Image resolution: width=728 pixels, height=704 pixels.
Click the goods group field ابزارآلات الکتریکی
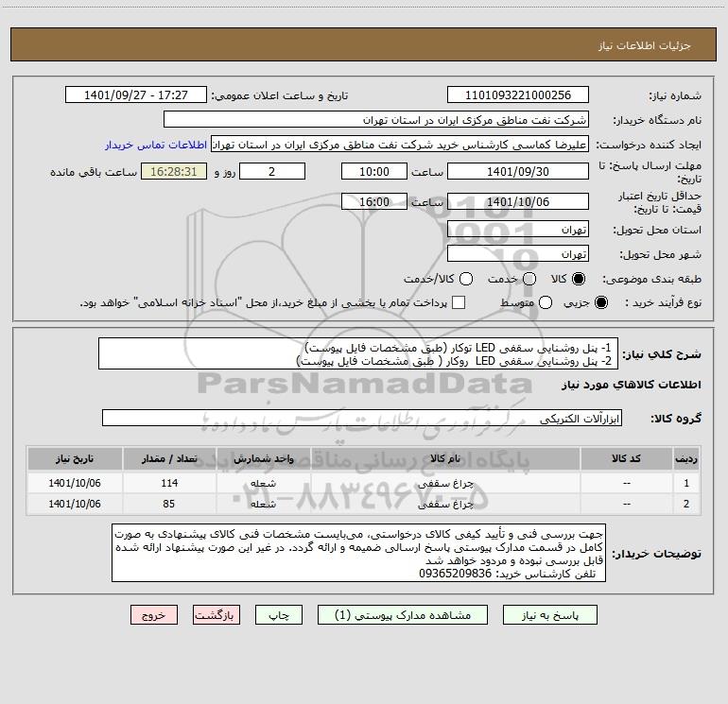(362, 418)
